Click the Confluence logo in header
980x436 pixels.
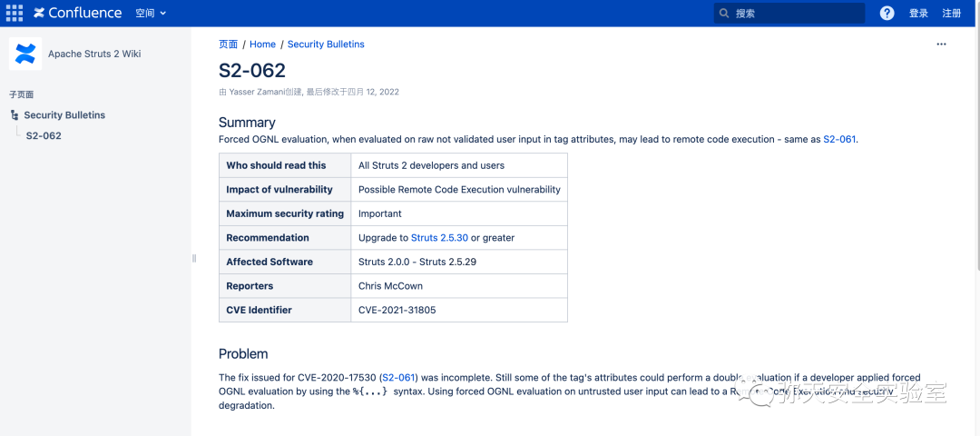(78, 13)
